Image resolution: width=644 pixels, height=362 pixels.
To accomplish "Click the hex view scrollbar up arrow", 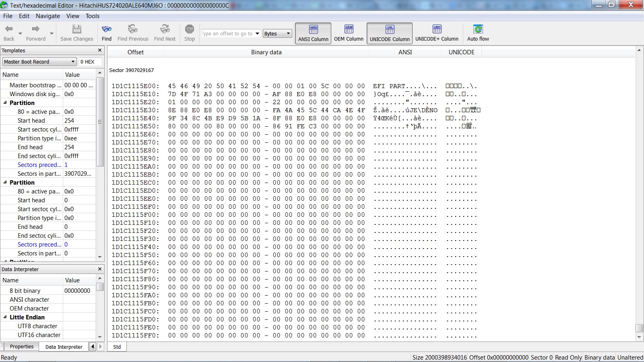I will coord(639,50).
